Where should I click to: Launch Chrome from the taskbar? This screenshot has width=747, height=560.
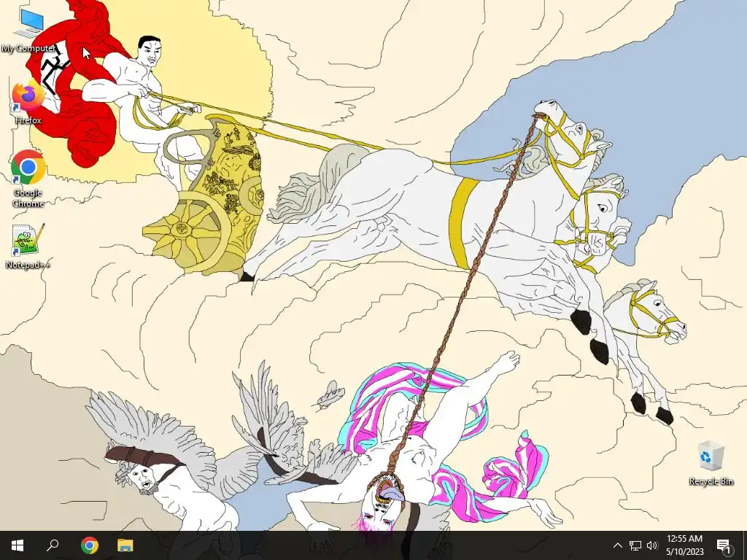[x=89, y=545]
